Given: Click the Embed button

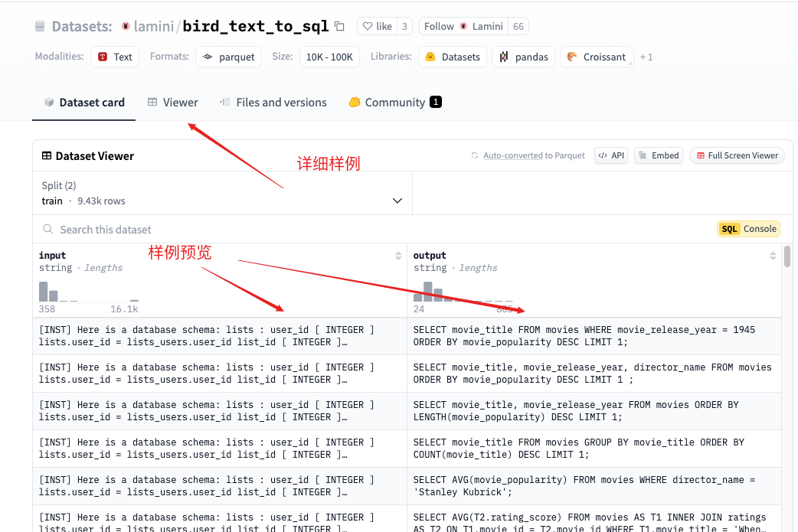Looking at the screenshot, I should (658, 155).
